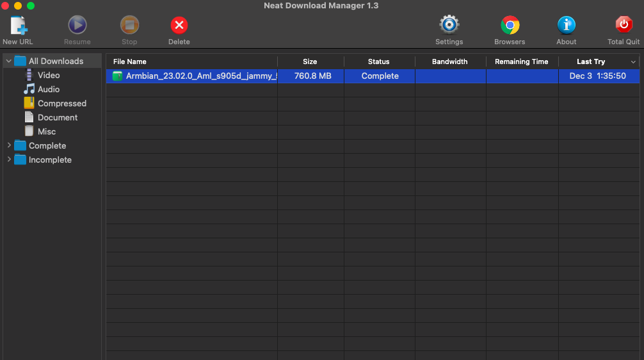Screen dimensions: 644x360
Task: Select Incomplete label in sidebar
Action: [50, 160]
